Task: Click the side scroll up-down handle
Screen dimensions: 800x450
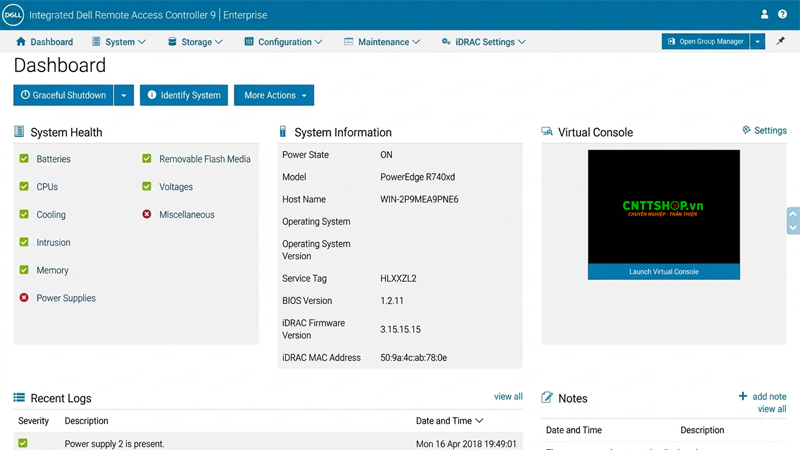Action: [x=793, y=220]
